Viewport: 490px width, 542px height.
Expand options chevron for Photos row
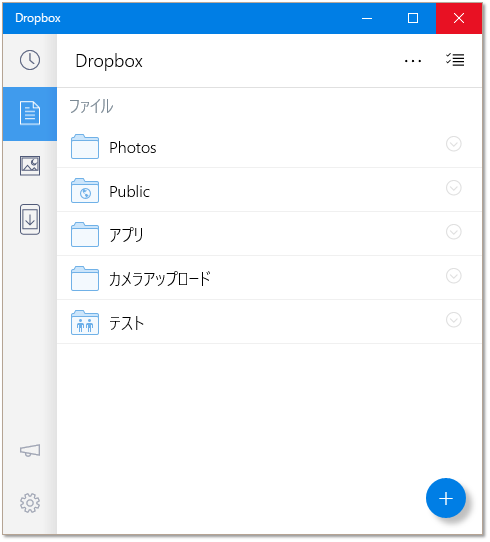454,144
